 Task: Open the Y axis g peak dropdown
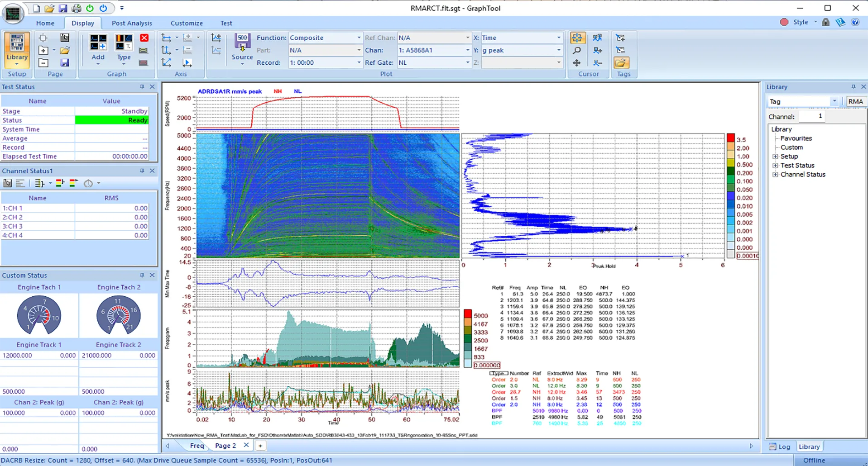[558, 50]
